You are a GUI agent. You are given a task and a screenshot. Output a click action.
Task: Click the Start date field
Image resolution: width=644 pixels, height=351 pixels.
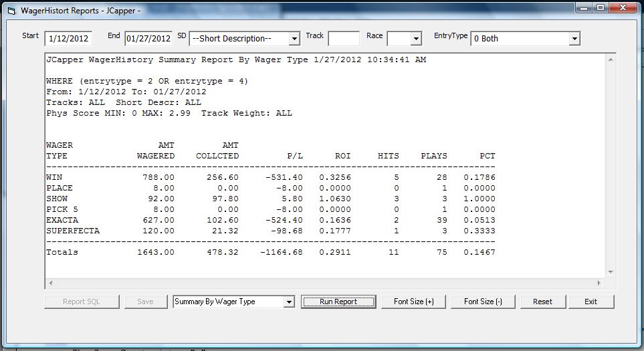coord(68,39)
